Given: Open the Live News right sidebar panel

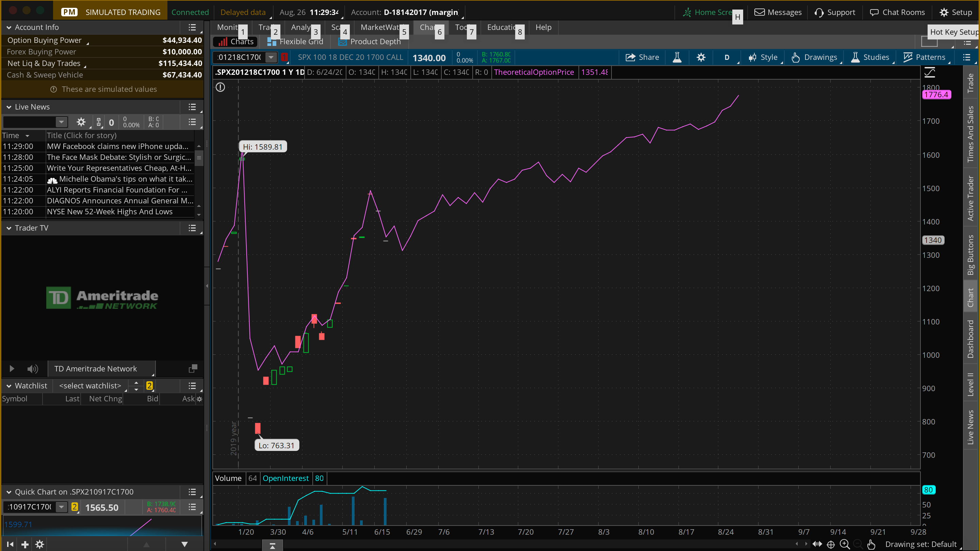Looking at the screenshot, I should (x=971, y=427).
